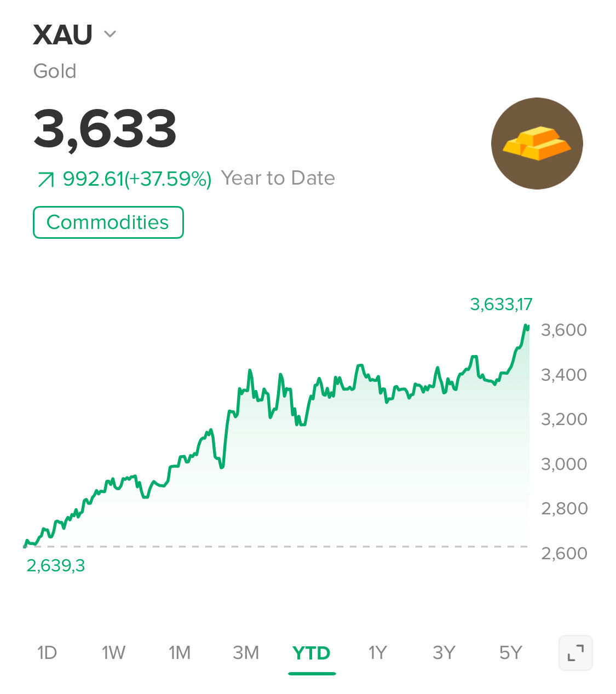This screenshot has width=616, height=694.
Task: View the 5Y price history
Action: click(x=510, y=652)
